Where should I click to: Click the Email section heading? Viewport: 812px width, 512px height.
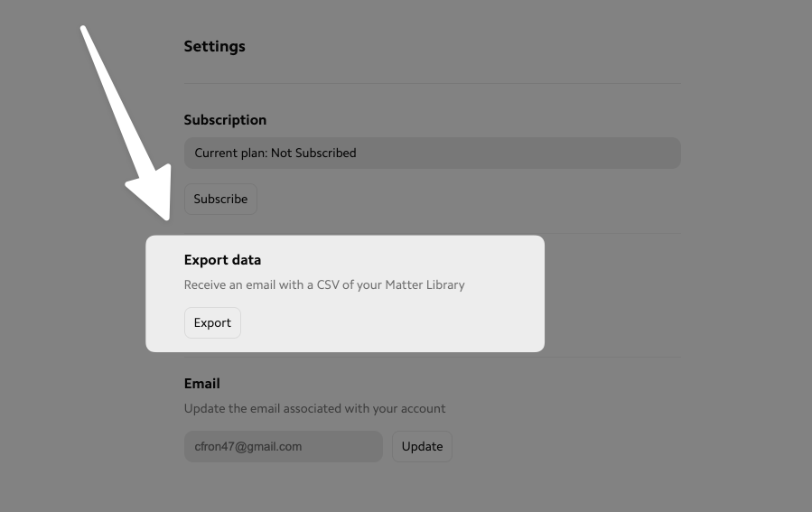click(x=201, y=384)
